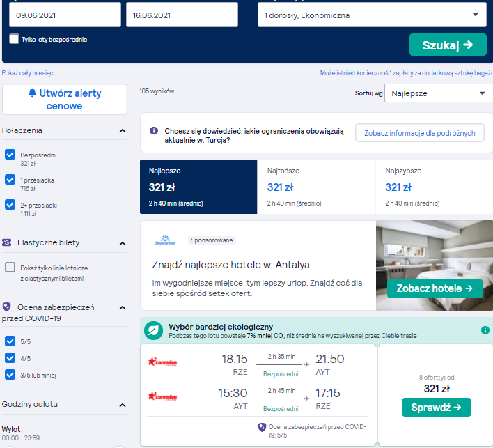Click the 105 wyników results count
The width and height of the screenshot is (493, 448).
point(157,91)
